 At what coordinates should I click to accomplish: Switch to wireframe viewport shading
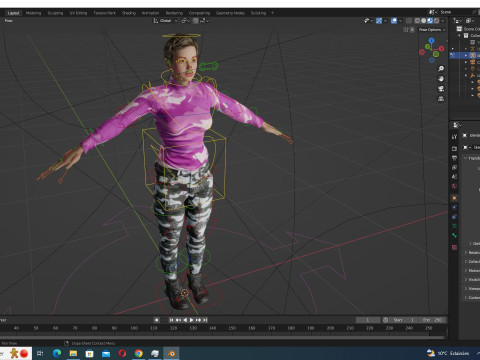[417, 21]
